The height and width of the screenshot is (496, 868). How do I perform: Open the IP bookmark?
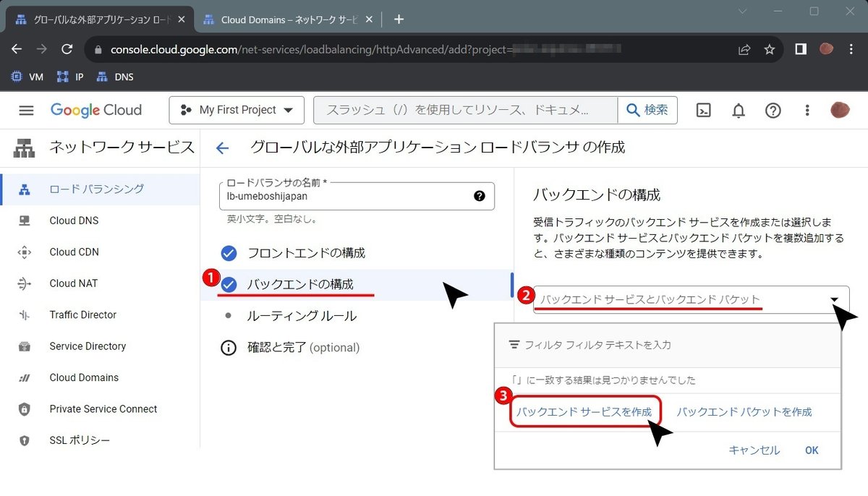click(70, 77)
